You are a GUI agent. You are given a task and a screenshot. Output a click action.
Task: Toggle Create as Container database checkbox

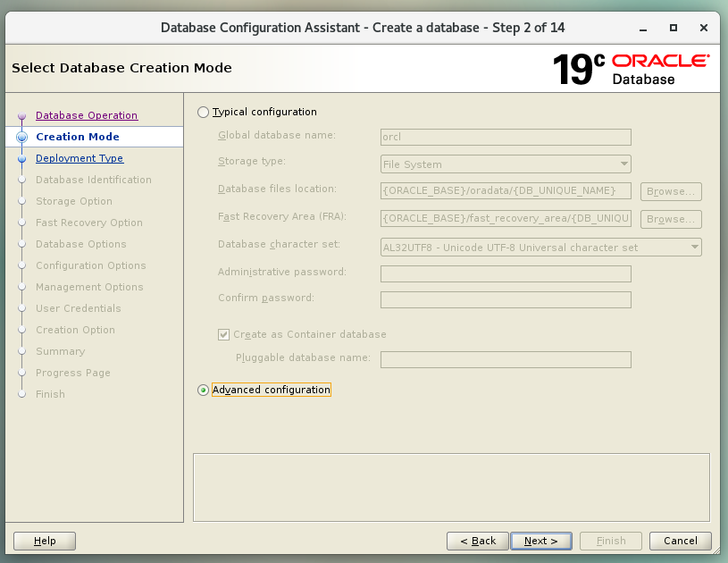click(224, 334)
